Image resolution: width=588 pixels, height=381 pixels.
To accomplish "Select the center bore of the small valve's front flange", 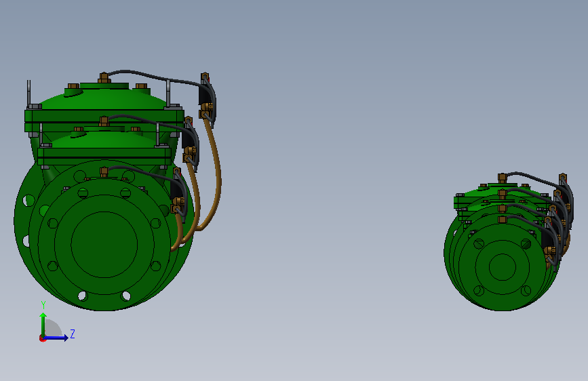I will 503,267.
